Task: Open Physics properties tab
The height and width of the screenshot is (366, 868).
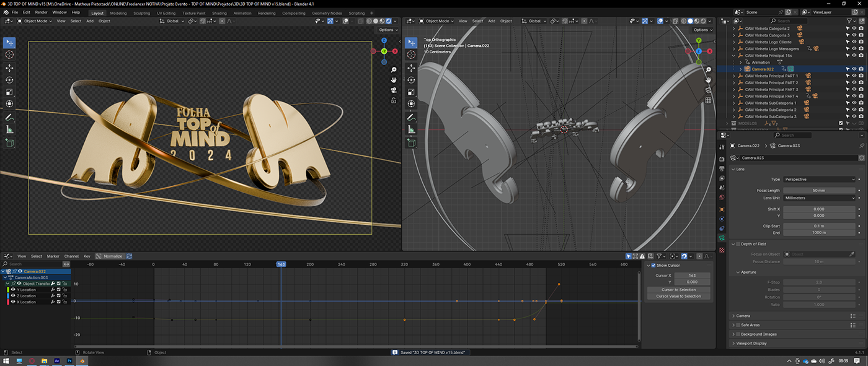Action: point(722,218)
